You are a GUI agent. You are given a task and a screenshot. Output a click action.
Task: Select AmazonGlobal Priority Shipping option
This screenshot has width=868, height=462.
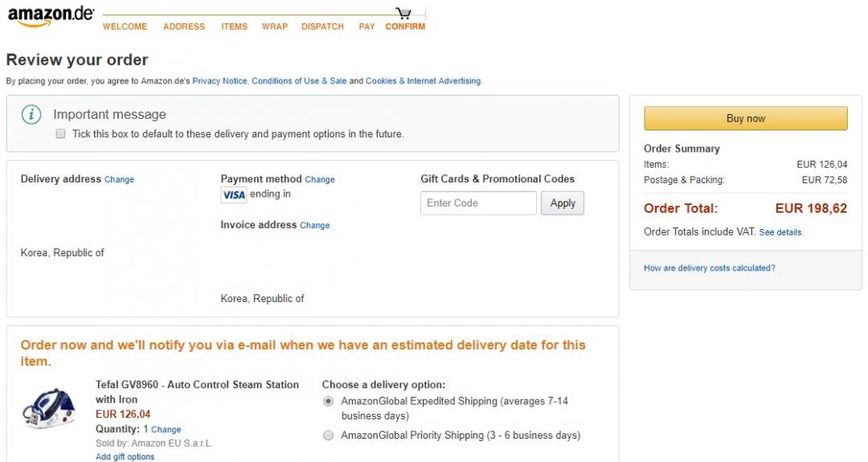point(328,435)
